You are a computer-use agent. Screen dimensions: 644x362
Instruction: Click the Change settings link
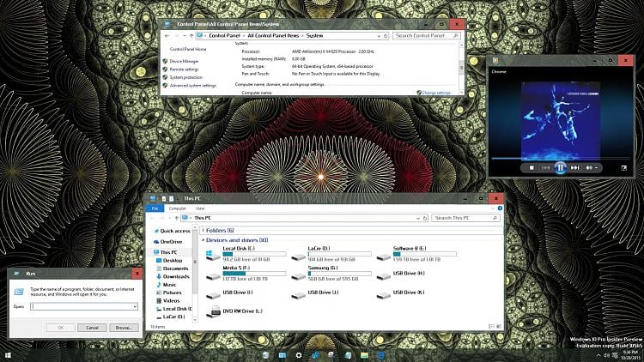pos(435,93)
